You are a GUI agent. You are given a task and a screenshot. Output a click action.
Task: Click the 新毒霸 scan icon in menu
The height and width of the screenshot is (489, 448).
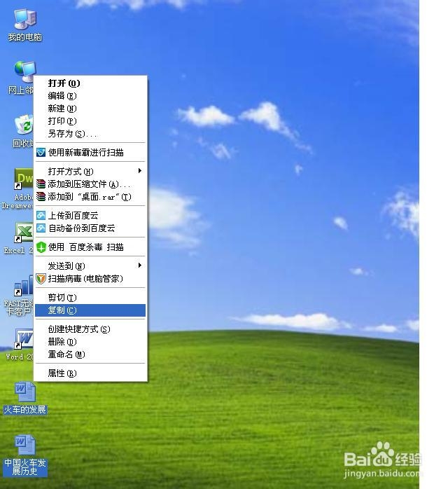point(41,153)
